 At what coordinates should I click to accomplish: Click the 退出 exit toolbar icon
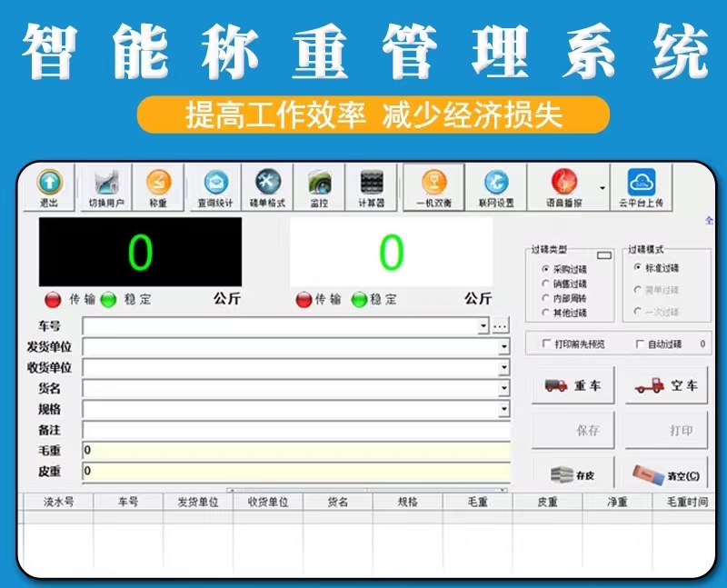[49, 188]
